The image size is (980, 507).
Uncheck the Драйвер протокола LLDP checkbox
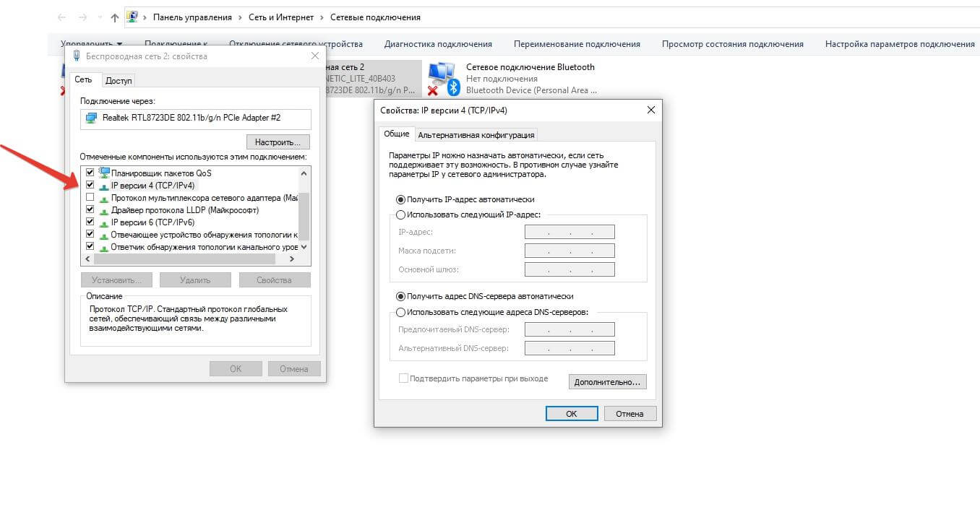tap(90, 210)
